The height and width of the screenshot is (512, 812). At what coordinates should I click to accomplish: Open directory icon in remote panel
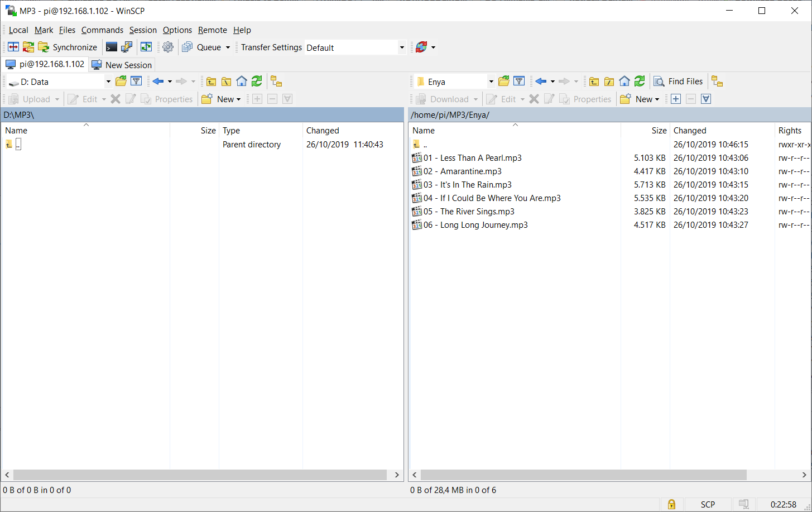[x=504, y=82]
